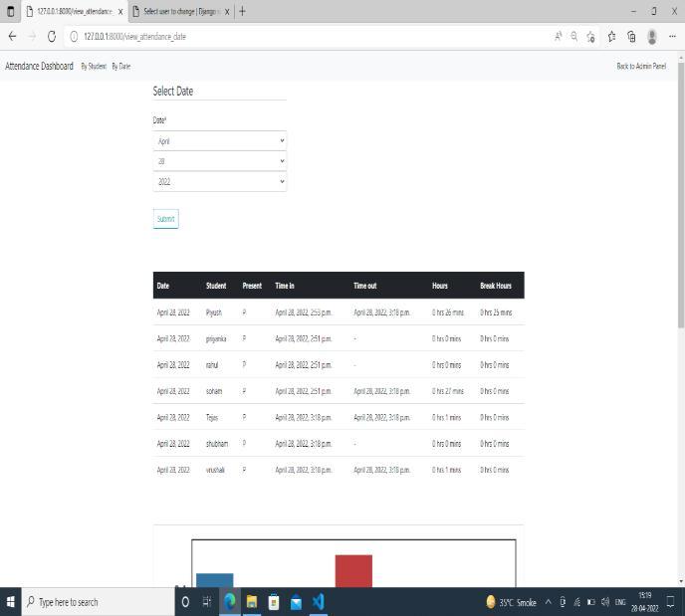Screen dimensions: 685x616
Task: Click the Student column header
Action: (x=216, y=286)
